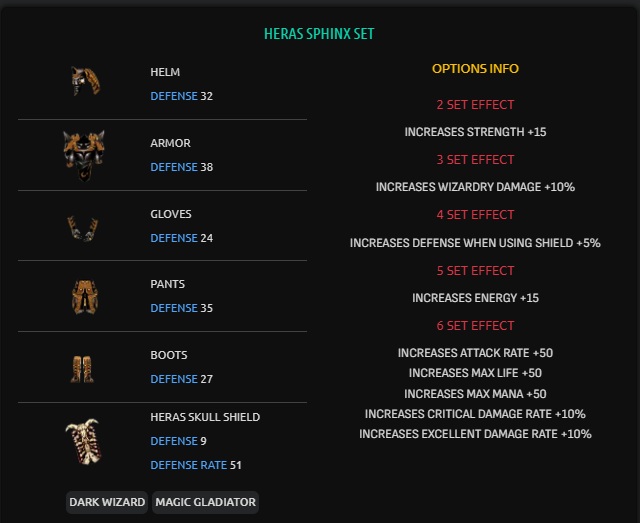Click the 2 Set Effect label
This screenshot has height=523, width=640.
click(x=475, y=105)
